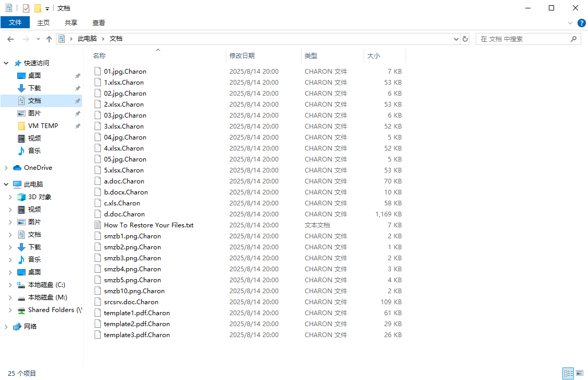Open the 文件 menu
The height and width of the screenshot is (380, 588).
15,22
